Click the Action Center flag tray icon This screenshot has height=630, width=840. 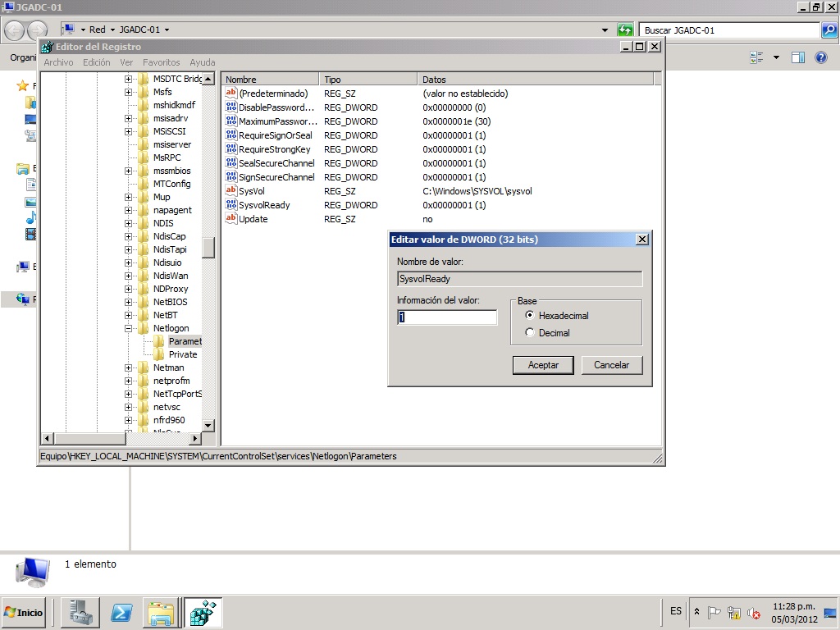(714, 612)
